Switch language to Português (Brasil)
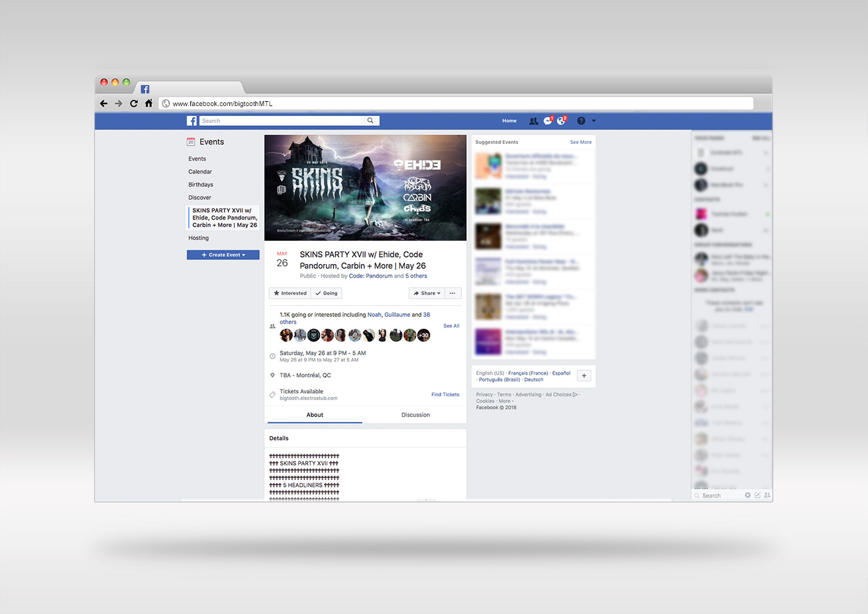868x614 pixels. tap(500, 380)
